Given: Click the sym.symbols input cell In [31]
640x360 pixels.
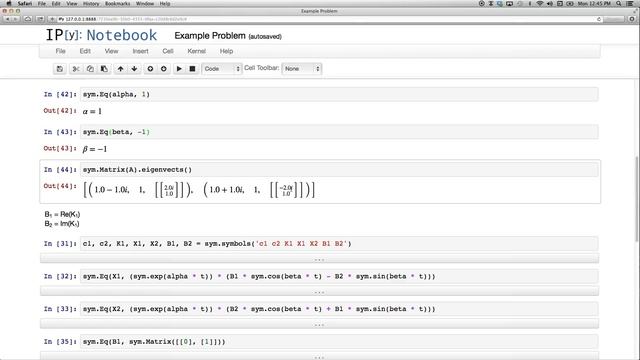Looking at the screenshot, I should (339, 244).
